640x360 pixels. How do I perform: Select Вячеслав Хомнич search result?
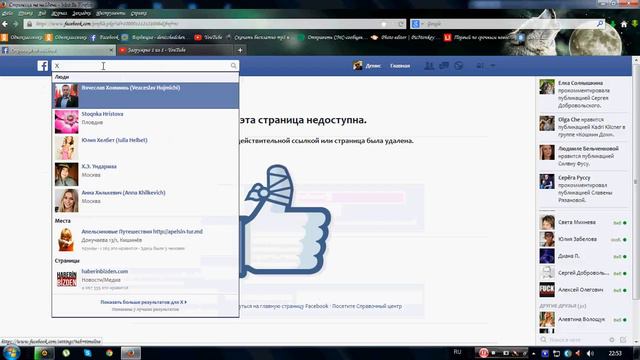[x=145, y=96]
